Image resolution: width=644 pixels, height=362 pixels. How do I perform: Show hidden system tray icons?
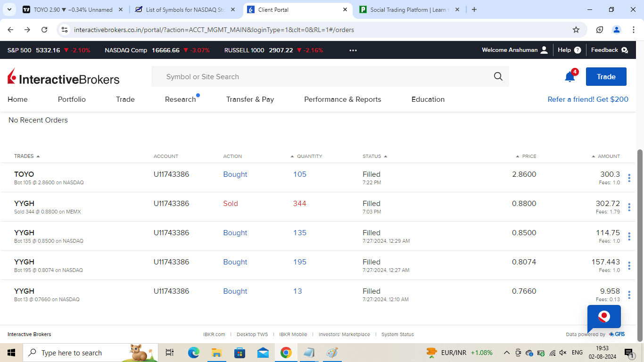coord(507,353)
